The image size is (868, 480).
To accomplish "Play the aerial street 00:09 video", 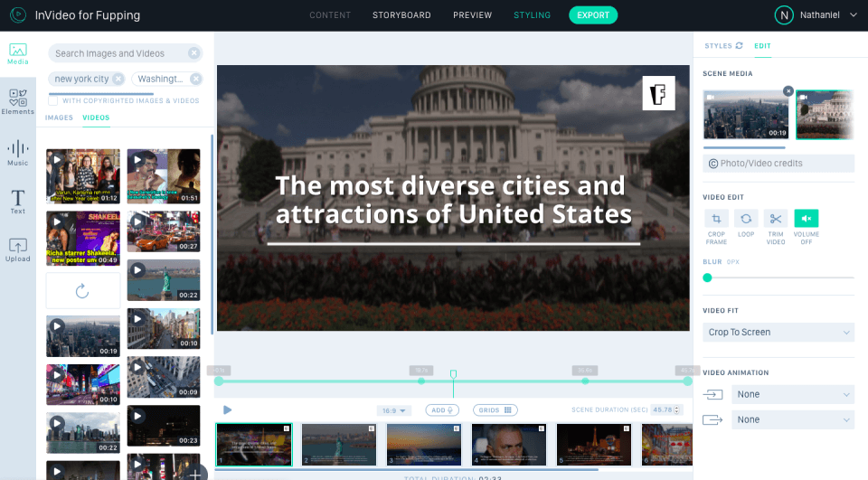I will 137,368.
